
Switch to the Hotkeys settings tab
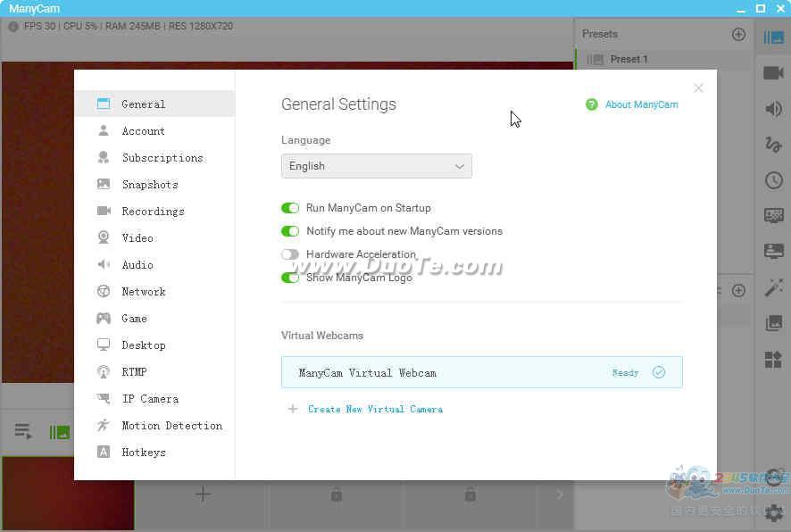point(143,453)
